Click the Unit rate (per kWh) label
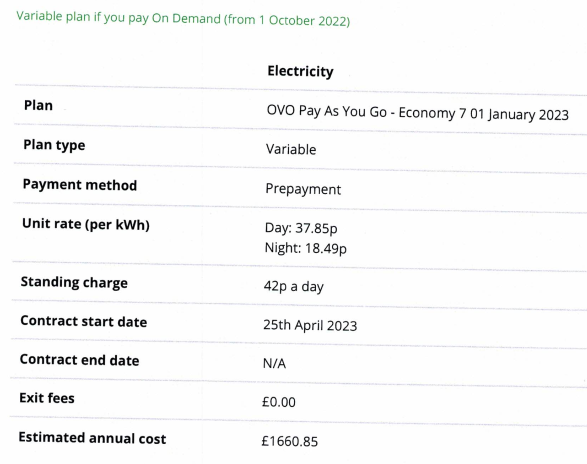Screen dimensions: 587x464 point(86,224)
